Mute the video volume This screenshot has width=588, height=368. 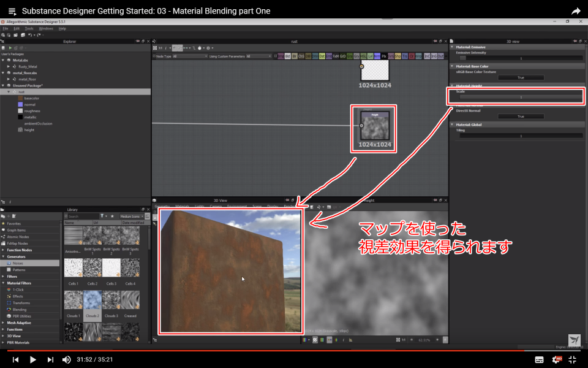tap(66, 360)
